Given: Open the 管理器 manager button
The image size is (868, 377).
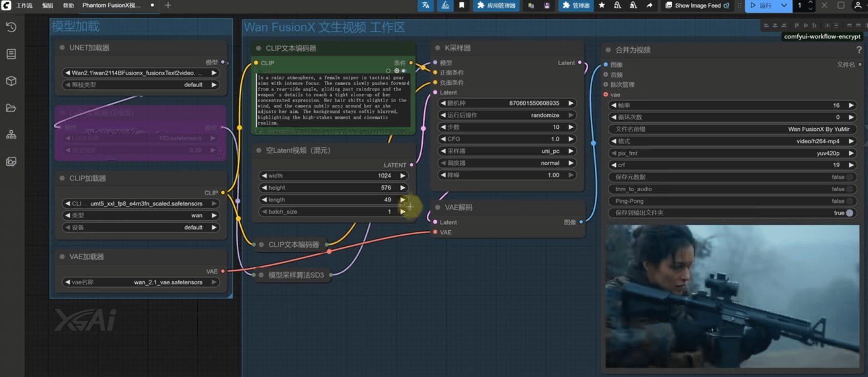Looking at the screenshot, I should (x=576, y=5).
